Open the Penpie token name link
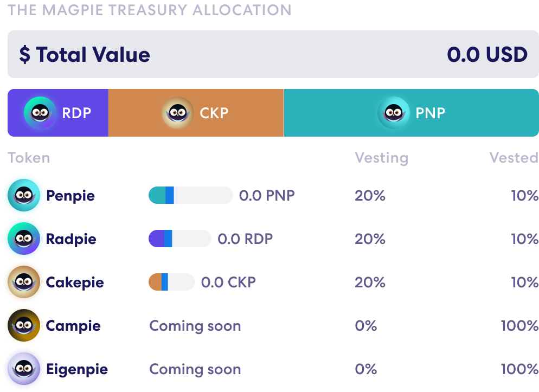This screenshot has height=392, width=539. tap(70, 196)
